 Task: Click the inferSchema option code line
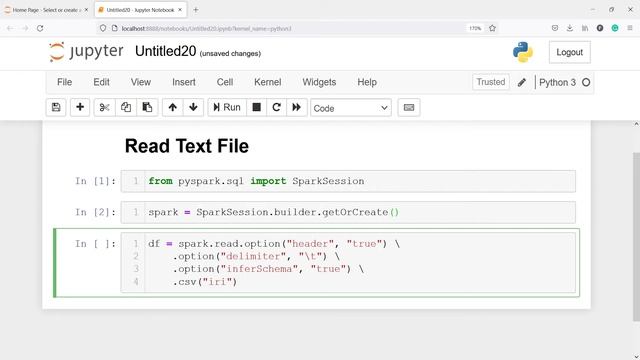[268, 269]
